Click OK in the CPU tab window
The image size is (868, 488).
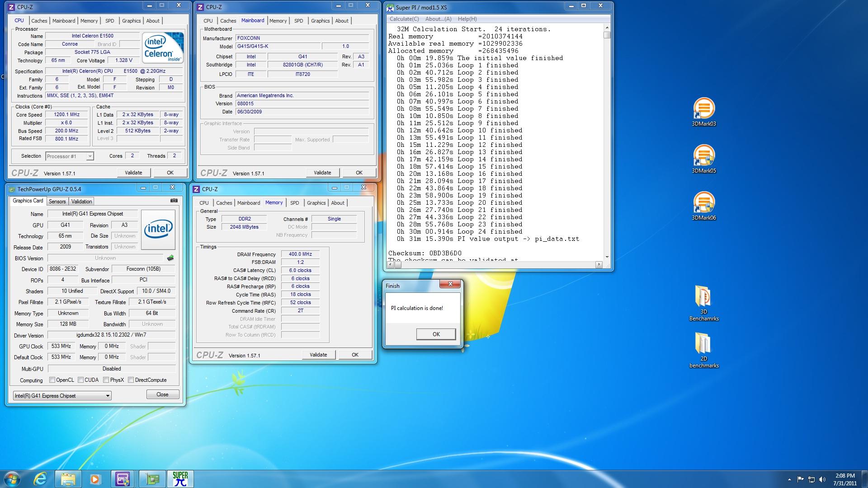170,173
